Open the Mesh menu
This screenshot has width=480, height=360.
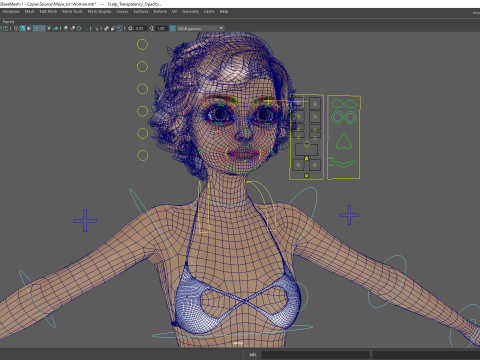click(x=29, y=12)
